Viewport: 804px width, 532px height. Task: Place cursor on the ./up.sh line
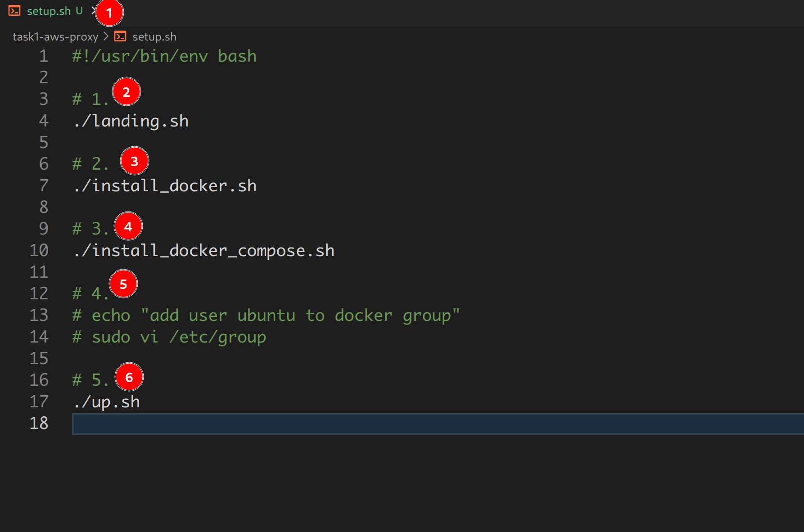[x=107, y=402]
